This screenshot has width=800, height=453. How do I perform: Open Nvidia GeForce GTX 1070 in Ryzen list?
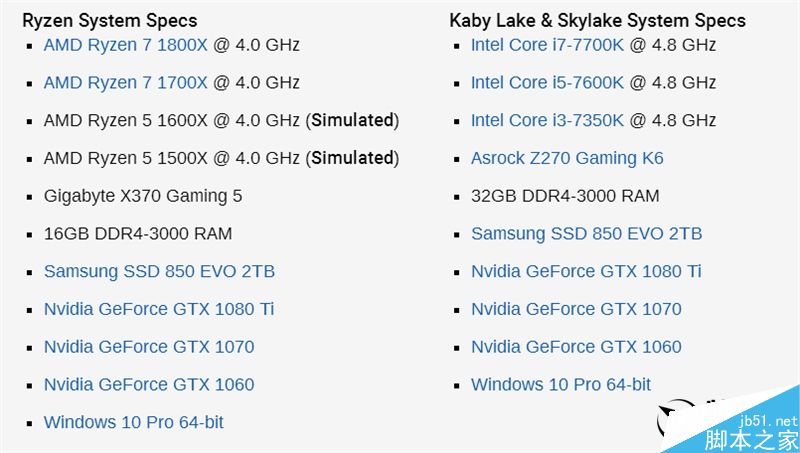pos(149,347)
